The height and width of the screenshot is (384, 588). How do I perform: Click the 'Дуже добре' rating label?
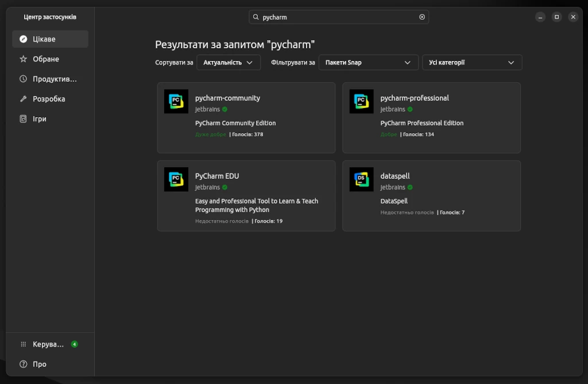point(210,135)
